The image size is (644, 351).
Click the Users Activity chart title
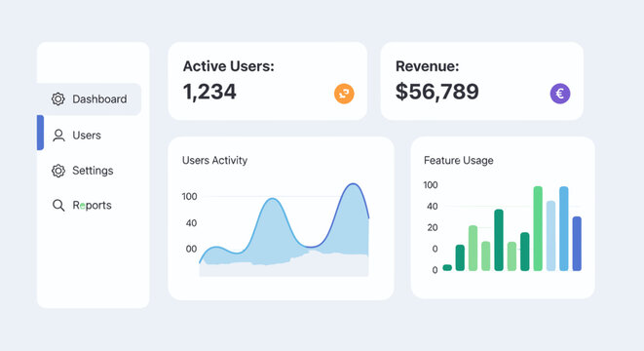coord(214,160)
